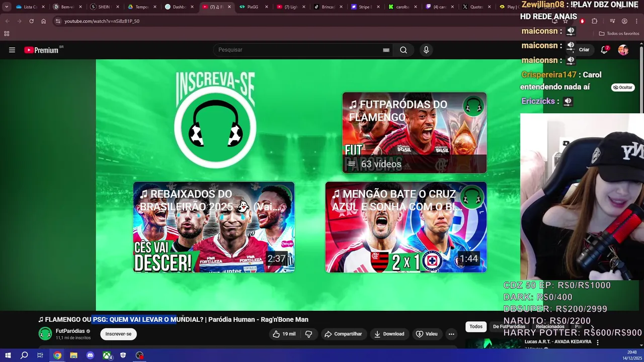The image size is (644, 362).
Task: Select the De FutParódias filter chip
Action: tap(509, 327)
